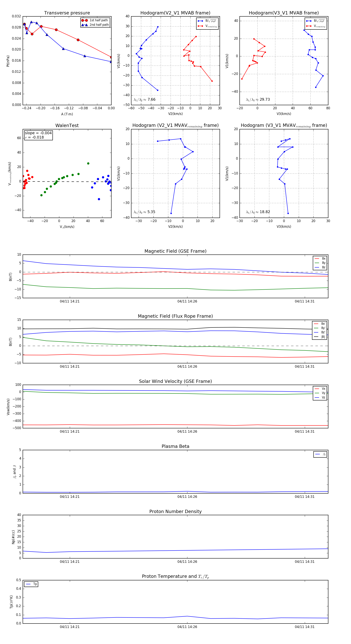351x644 pixels.
Task: Click the "Bx" legend entry in GSE panel
Action: point(320,259)
